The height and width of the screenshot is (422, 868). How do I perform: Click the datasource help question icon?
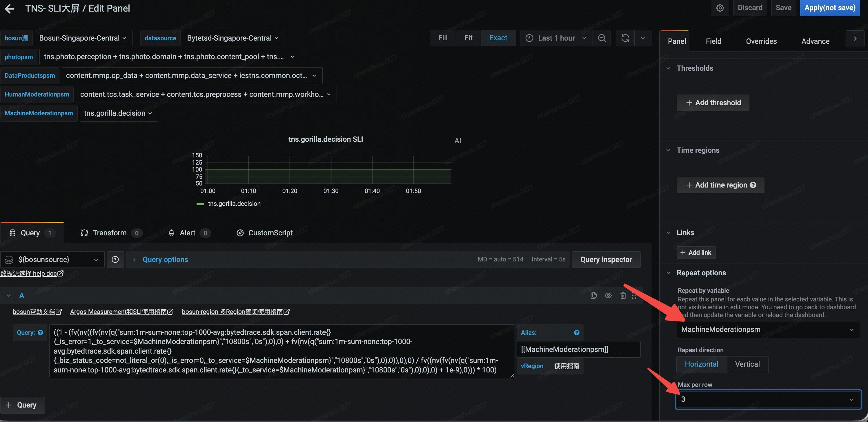coord(115,259)
